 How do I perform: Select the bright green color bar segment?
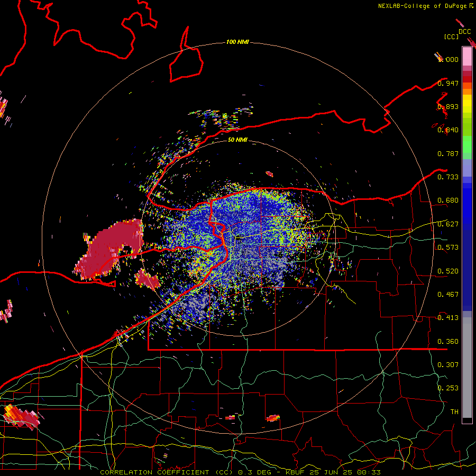coord(467,144)
